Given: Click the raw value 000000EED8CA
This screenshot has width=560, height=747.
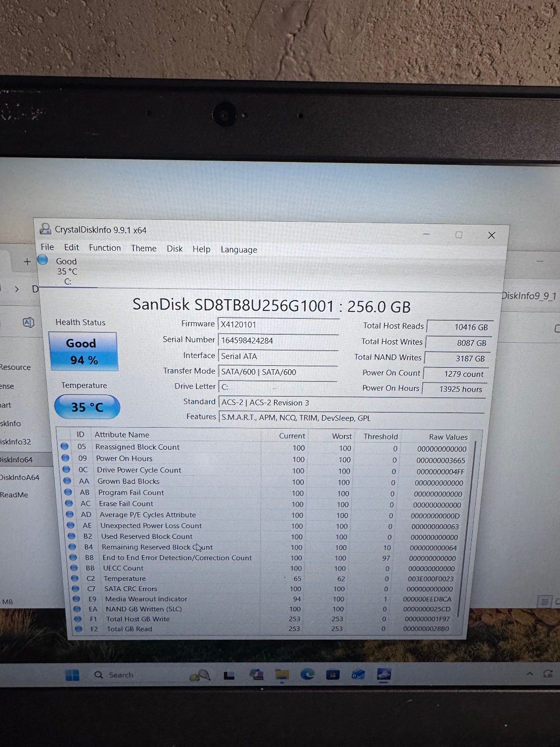Looking at the screenshot, I should click(427, 599).
